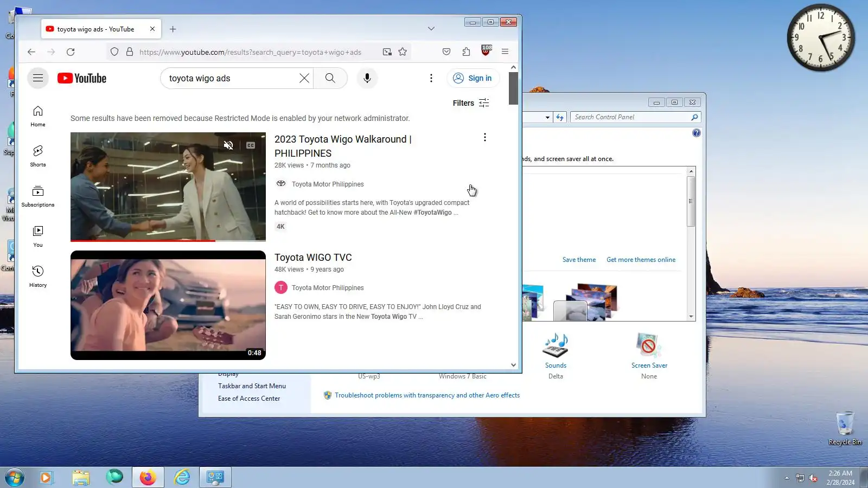Bookmark this page with the star icon
The image size is (868, 488).
[403, 52]
